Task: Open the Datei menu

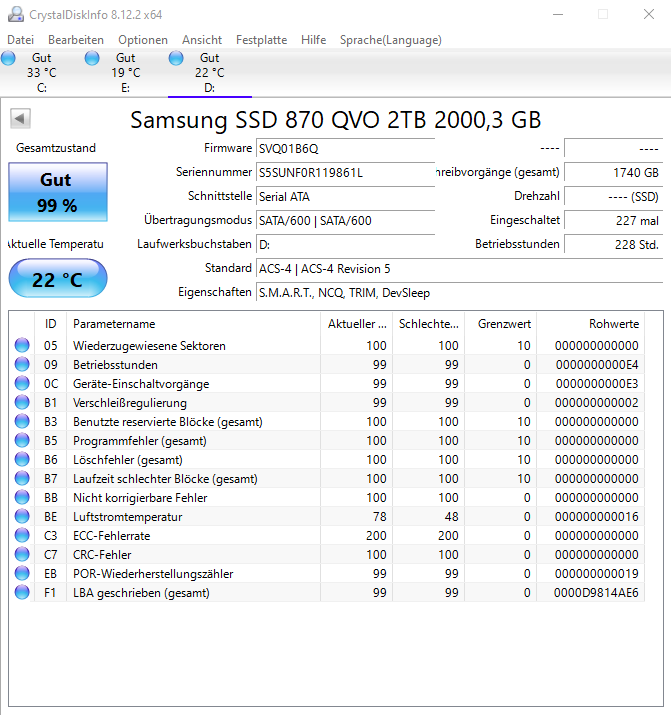Action: [x=21, y=40]
